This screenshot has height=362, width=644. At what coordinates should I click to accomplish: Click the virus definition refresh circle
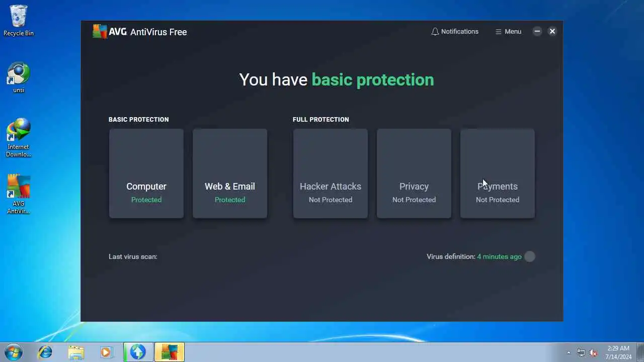tap(530, 256)
